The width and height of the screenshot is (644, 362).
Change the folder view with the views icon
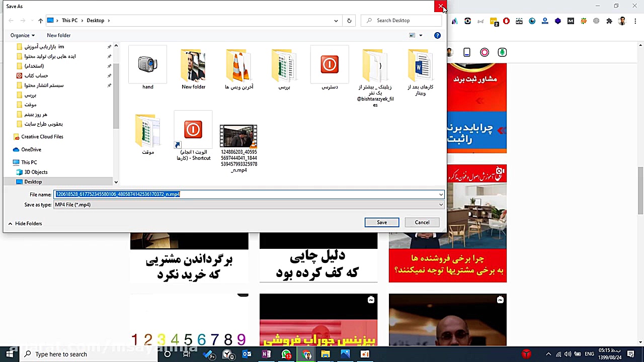click(413, 35)
